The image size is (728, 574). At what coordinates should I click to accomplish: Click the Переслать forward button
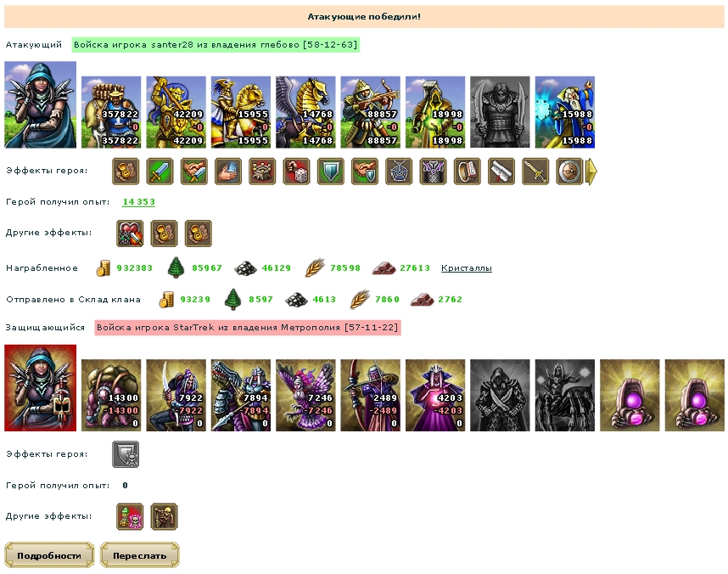(140, 555)
